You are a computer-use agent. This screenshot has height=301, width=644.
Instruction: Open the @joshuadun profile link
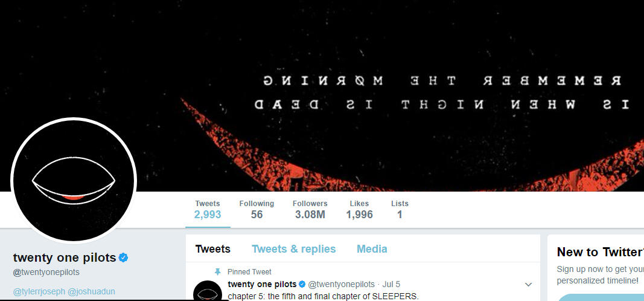91,291
